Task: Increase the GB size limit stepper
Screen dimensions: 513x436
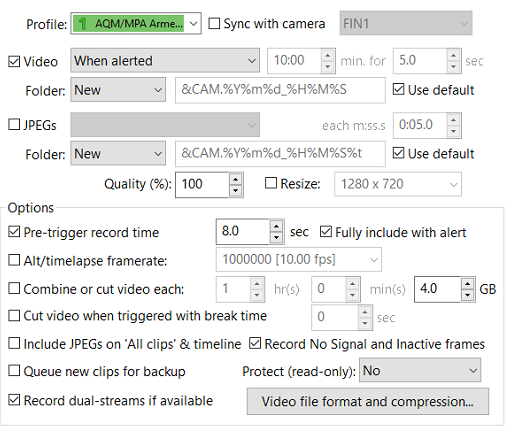Action: click(468, 284)
